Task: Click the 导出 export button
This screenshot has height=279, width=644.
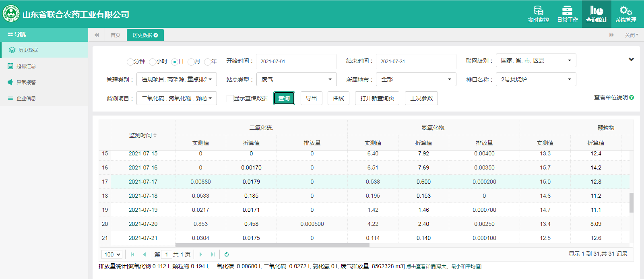Action: click(x=311, y=98)
